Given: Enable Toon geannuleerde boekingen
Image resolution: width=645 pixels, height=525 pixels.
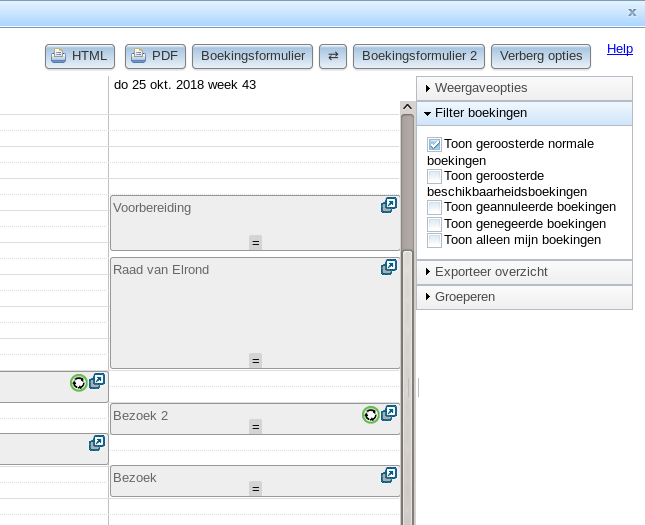Looking at the screenshot, I should coord(434,207).
